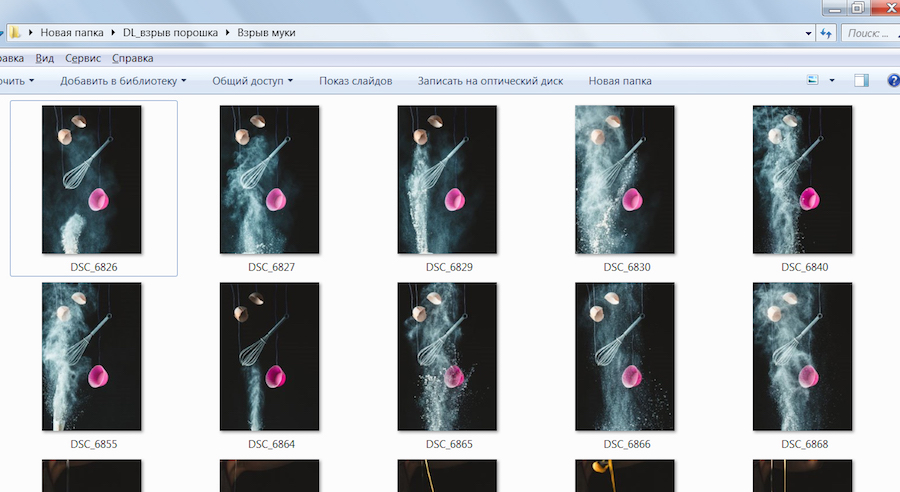This screenshot has height=492, width=900.
Task: Go to Новая папка in breadcrumb
Action: pyautogui.click(x=72, y=33)
